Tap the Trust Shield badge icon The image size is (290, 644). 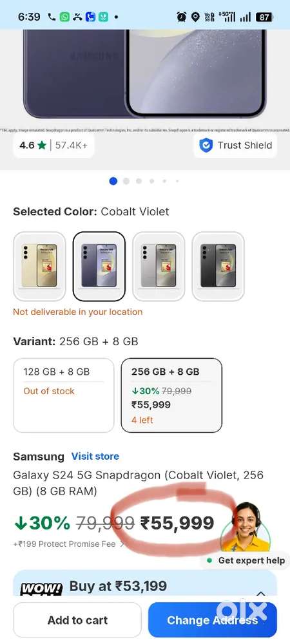206,146
